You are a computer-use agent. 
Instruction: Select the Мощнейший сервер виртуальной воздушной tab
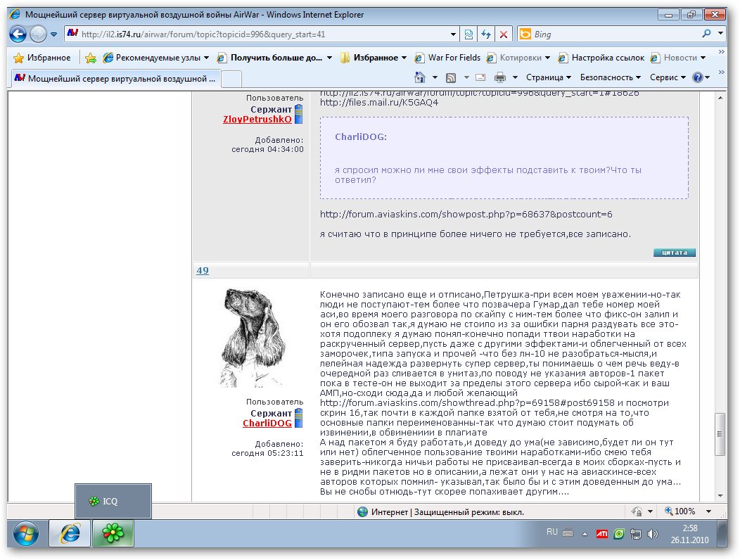(115, 78)
